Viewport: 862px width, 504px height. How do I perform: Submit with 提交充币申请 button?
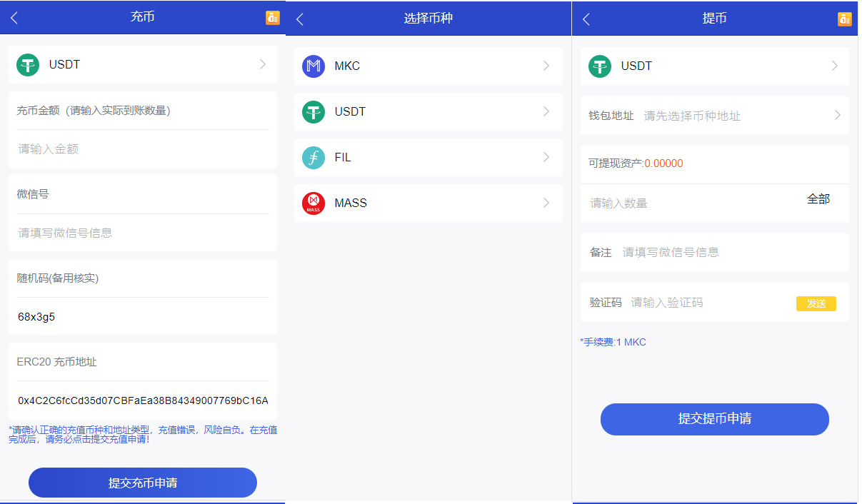(143, 483)
